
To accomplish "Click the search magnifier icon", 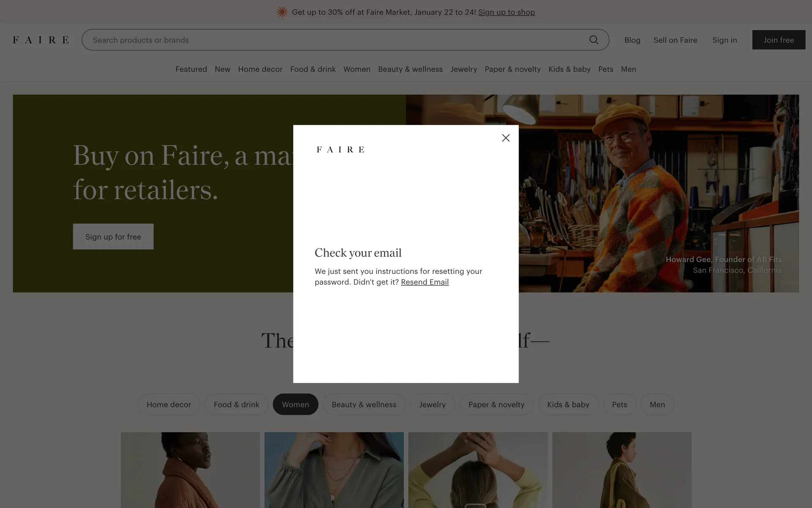I will (x=594, y=40).
